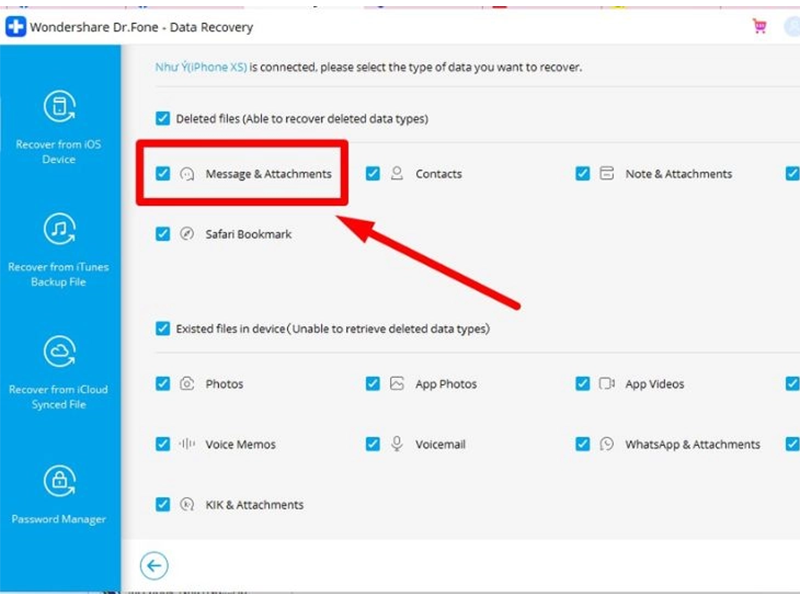800x600 pixels.
Task: Click the App Photos label
Action: 446,384
